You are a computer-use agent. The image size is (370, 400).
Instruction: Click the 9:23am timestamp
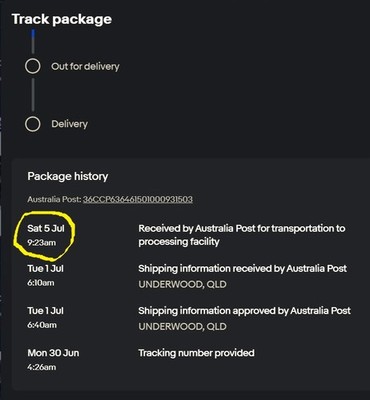click(x=42, y=243)
